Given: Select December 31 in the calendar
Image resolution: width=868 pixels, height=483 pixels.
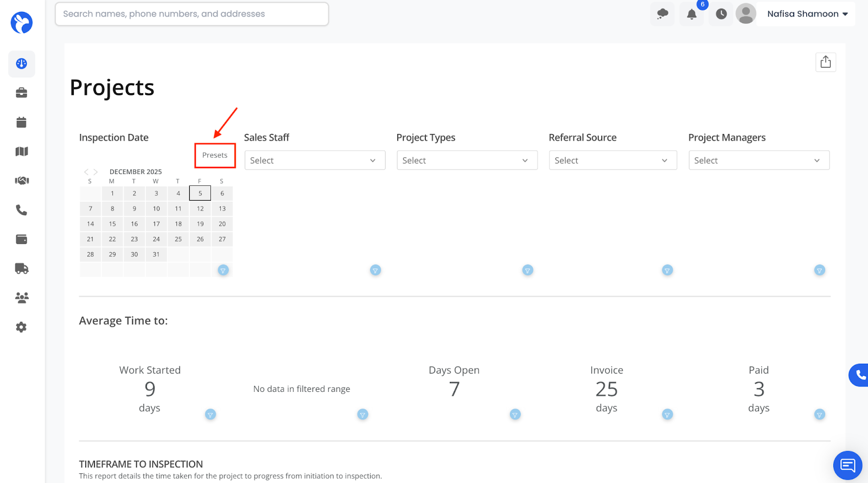Looking at the screenshot, I should tap(156, 254).
